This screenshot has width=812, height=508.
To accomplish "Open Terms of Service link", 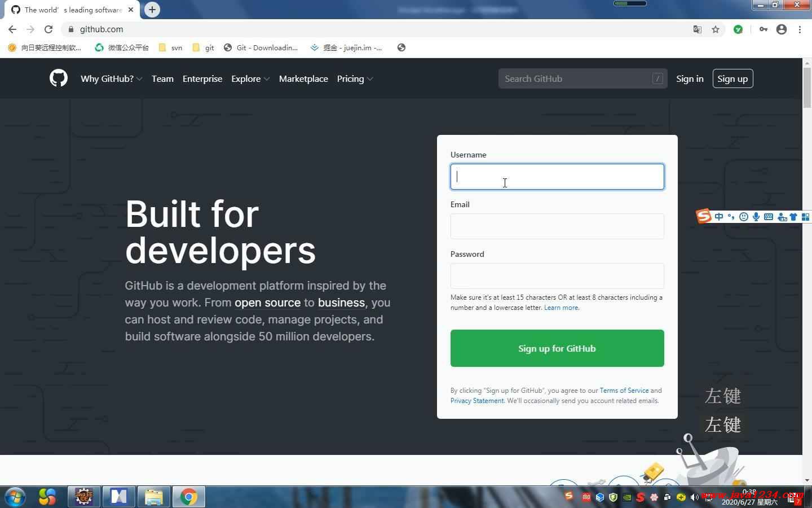I will pyautogui.click(x=624, y=391).
